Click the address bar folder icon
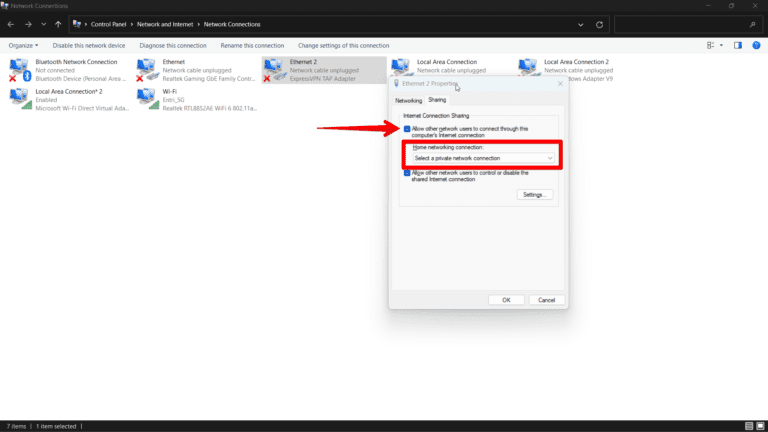 [x=77, y=24]
